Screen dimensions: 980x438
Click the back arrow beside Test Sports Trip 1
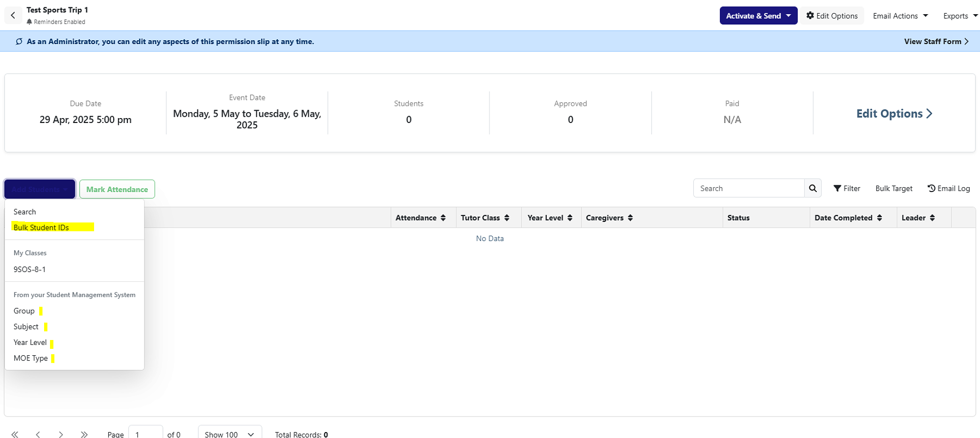point(13,16)
